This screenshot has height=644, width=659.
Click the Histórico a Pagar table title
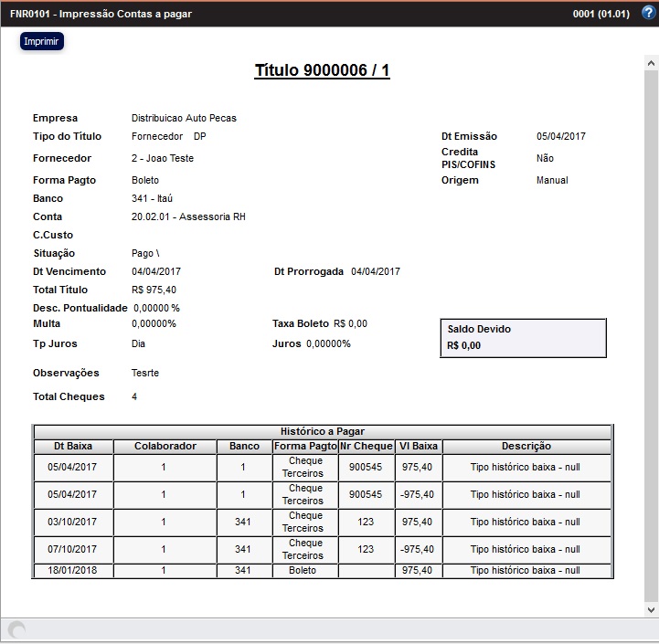(x=322, y=431)
